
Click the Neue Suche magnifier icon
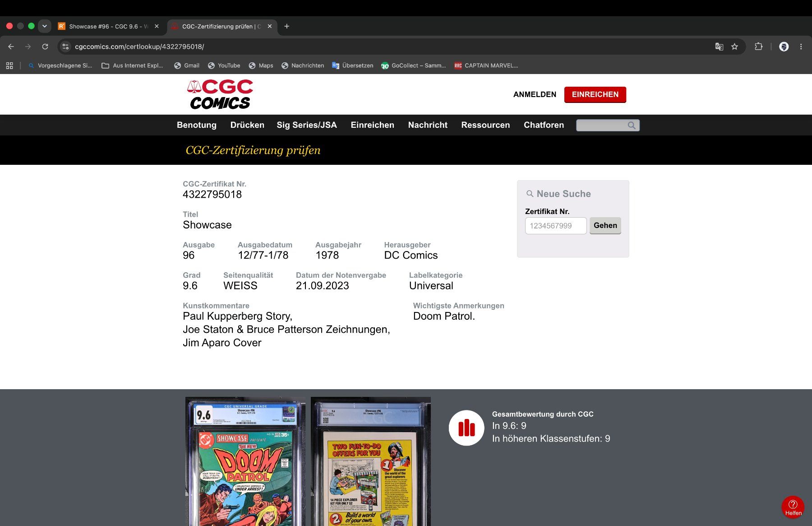tap(530, 194)
